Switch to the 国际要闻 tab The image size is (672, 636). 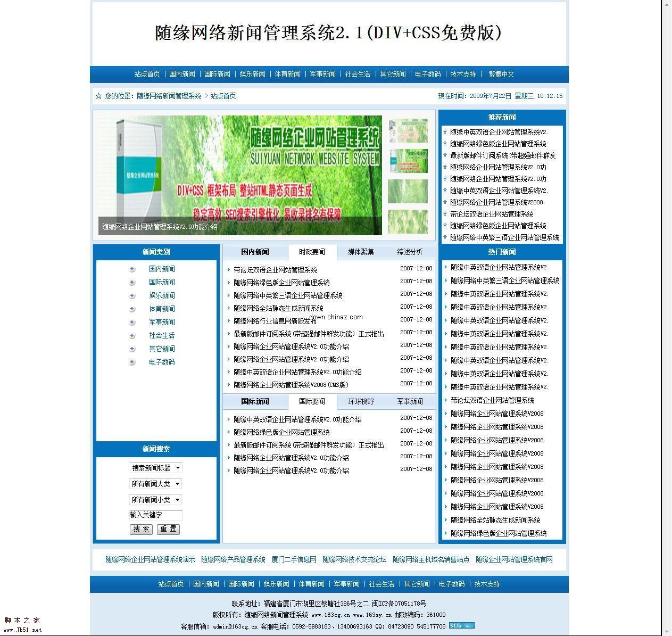(312, 401)
